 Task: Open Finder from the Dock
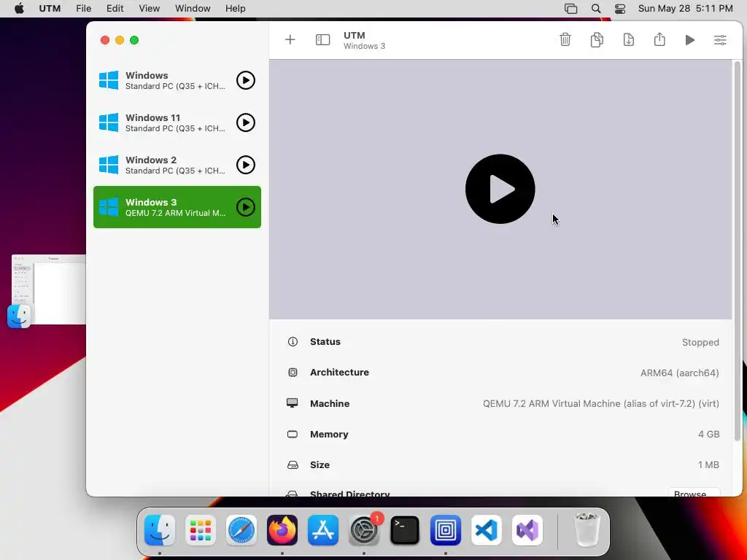(160, 530)
